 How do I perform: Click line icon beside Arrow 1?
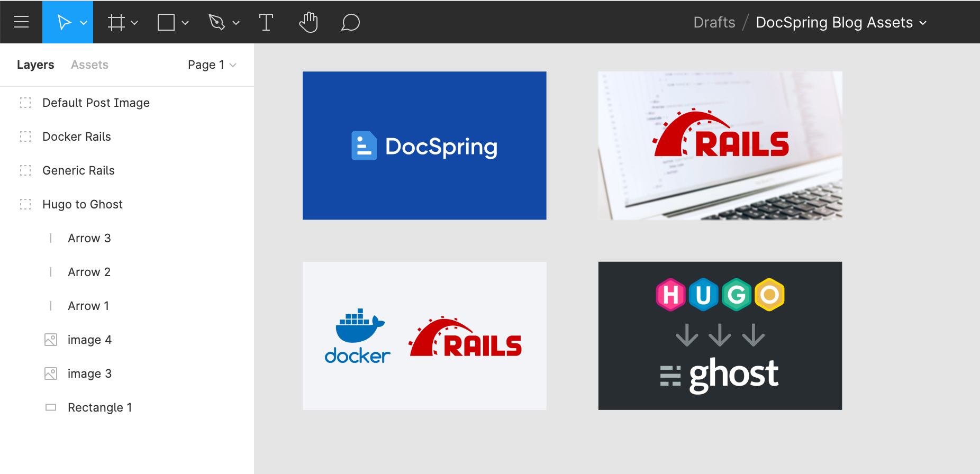(x=51, y=306)
